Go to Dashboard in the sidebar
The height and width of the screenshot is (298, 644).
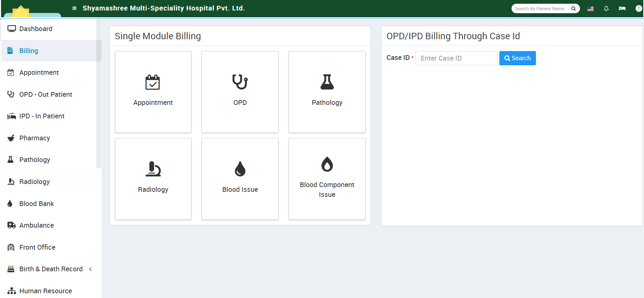click(x=36, y=29)
